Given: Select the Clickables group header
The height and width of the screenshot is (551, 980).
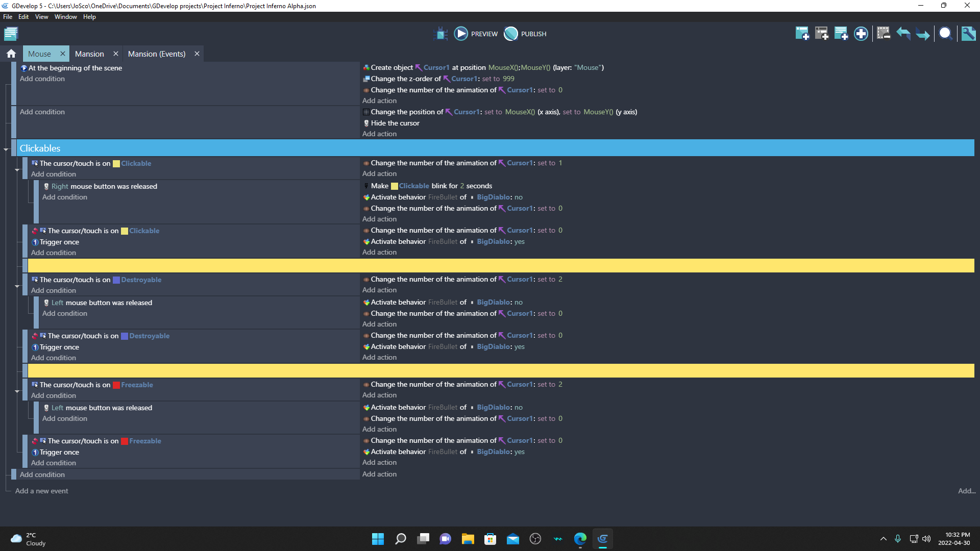Looking at the screenshot, I should pos(495,148).
